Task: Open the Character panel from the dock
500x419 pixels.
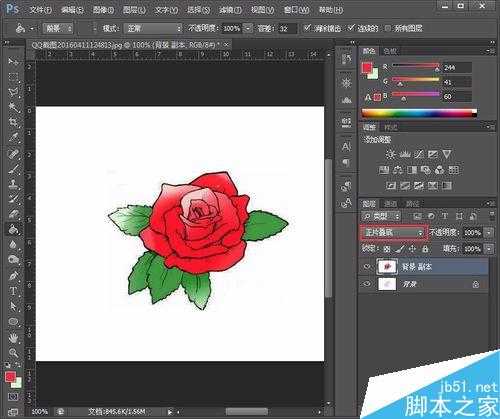Action: pyautogui.click(x=346, y=147)
